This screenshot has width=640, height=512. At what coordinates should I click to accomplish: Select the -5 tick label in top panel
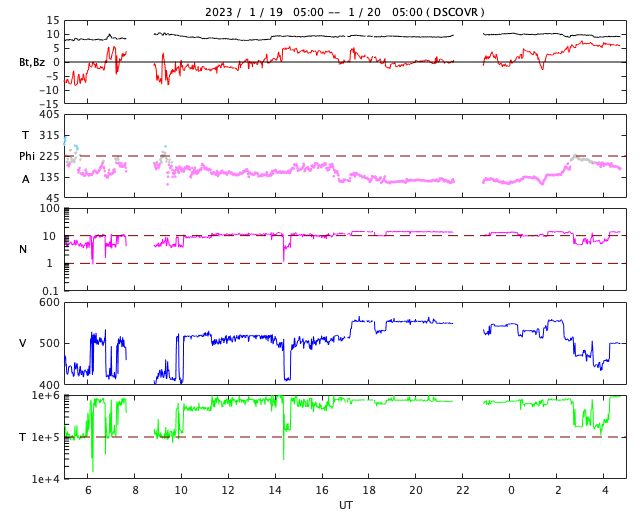tap(51, 76)
